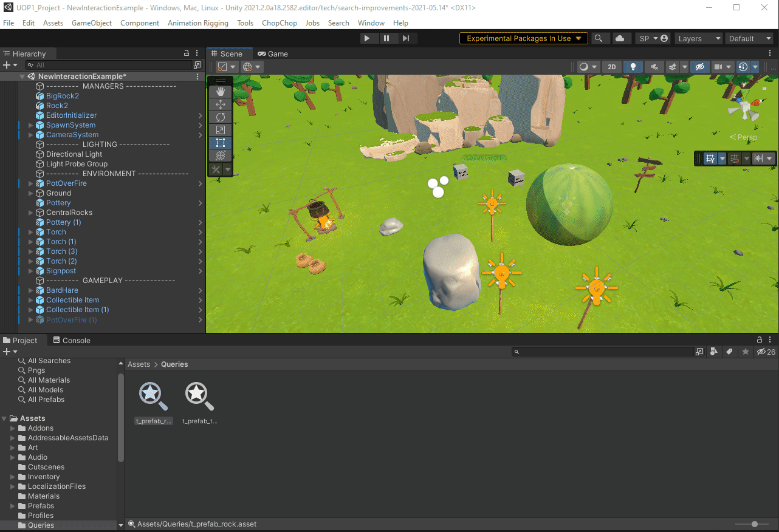The width and height of the screenshot is (779, 532).
Task: Click the search magnifier in top toolbar
Action: pos(599,38)
